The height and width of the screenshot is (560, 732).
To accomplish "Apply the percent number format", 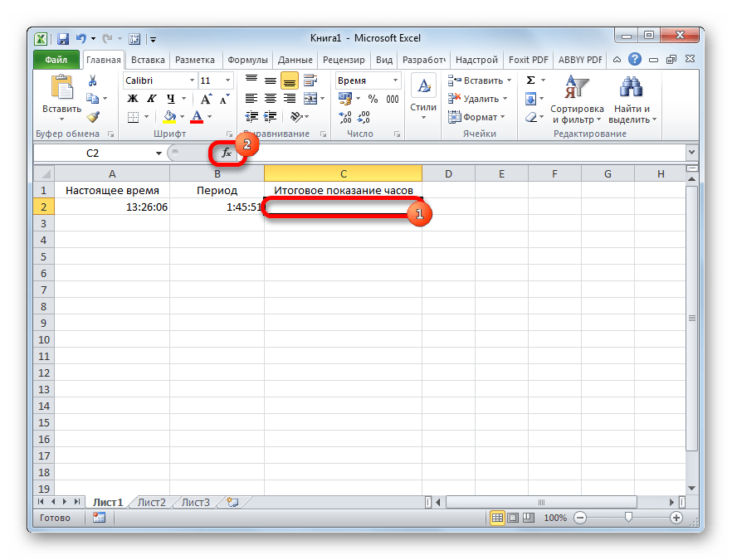I will coord(373,99).
